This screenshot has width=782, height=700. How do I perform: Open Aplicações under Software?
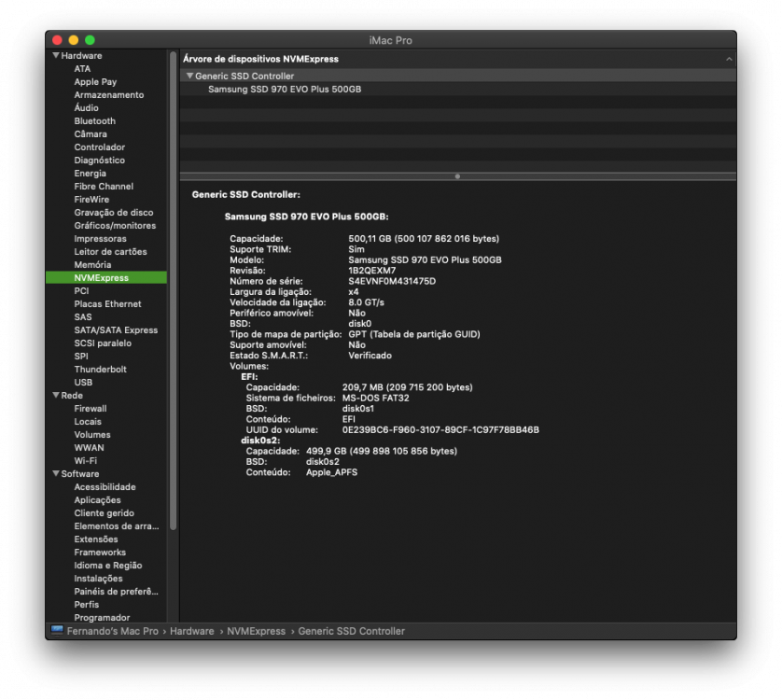(97, 500)
